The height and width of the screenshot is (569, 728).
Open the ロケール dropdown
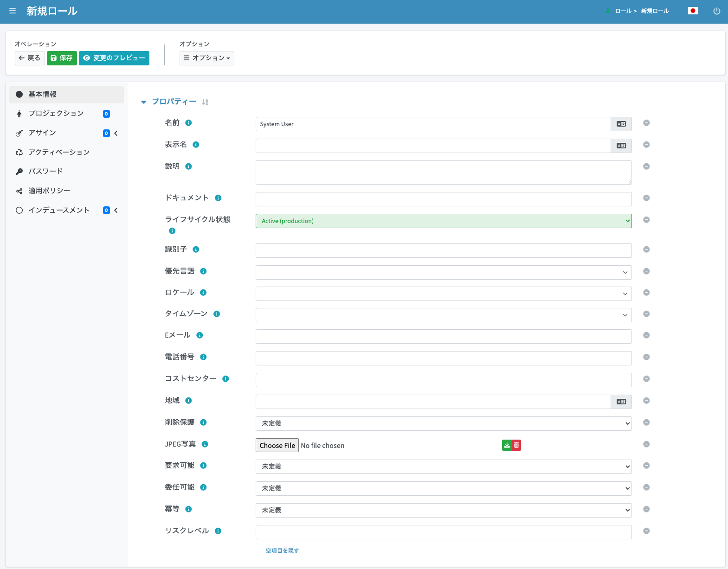coord(444,294)
